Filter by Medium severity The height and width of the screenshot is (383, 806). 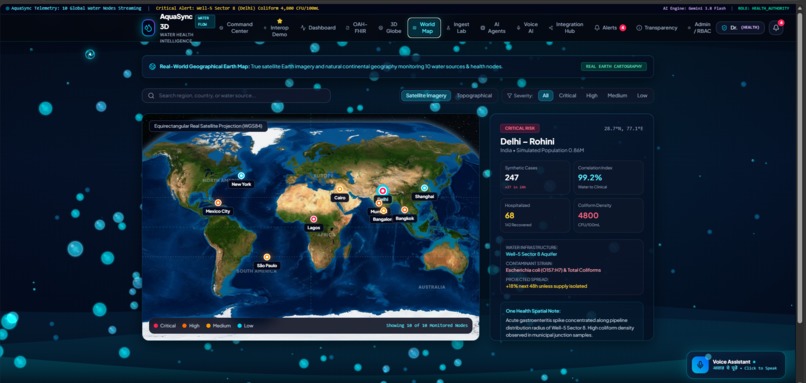(617, 96)
